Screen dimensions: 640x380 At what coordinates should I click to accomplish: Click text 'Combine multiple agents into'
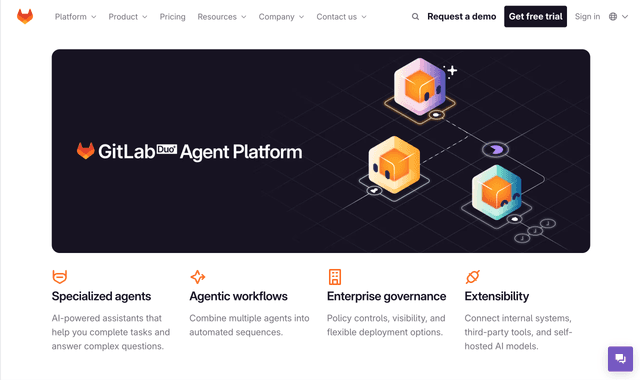pos(249,318)
